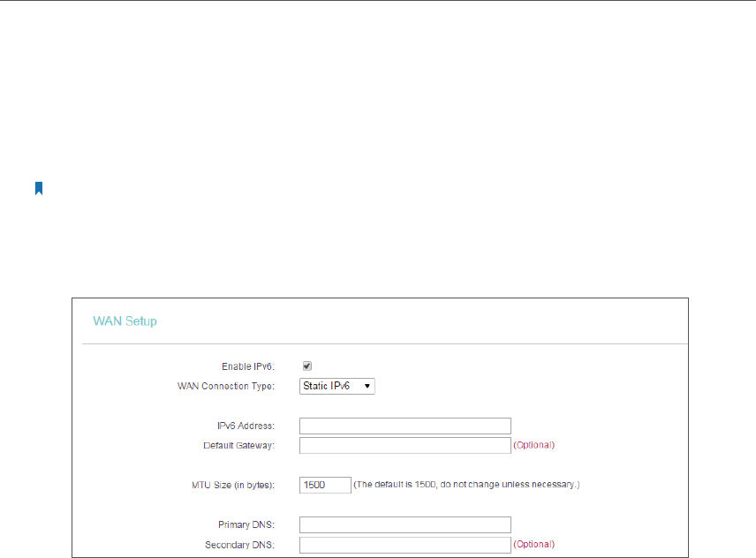The height and width of the screenshot is (558, 756).
Task: Click the MTU Size (in bytes) label
Action: pyautogui.click(x=233, y=486)
